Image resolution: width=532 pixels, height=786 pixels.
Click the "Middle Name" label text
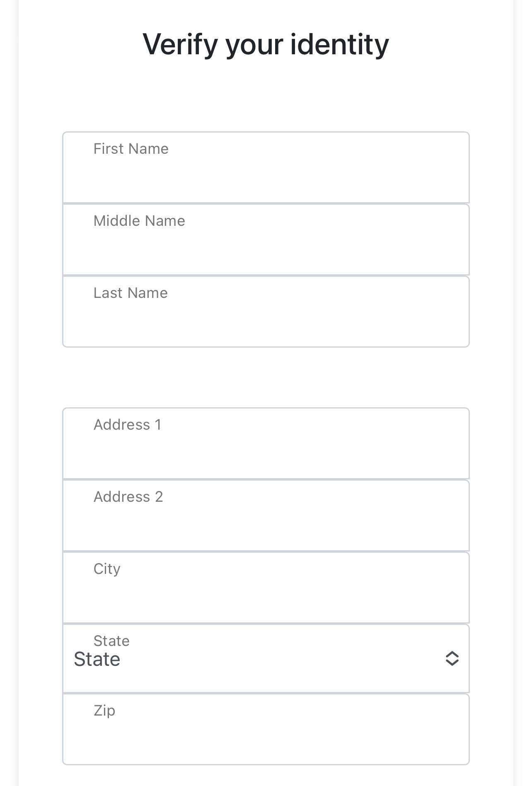click(x=139, y=221)
